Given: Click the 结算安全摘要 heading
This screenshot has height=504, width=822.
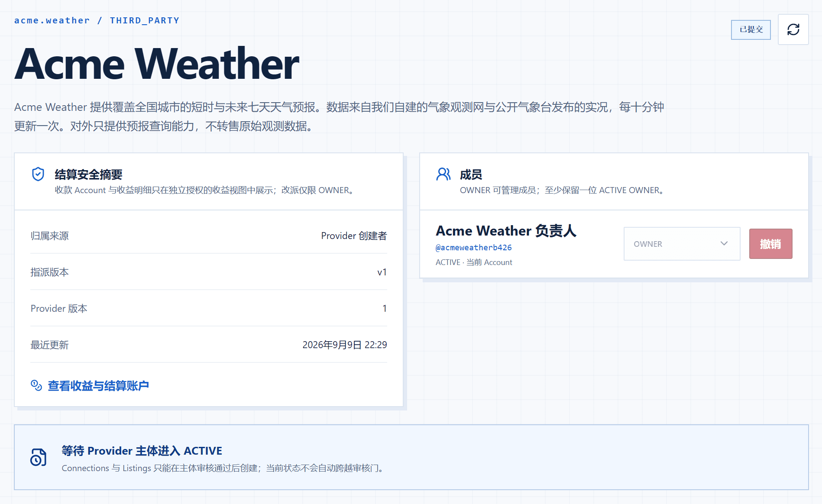Looking at the screenshot, I should 88,174.
